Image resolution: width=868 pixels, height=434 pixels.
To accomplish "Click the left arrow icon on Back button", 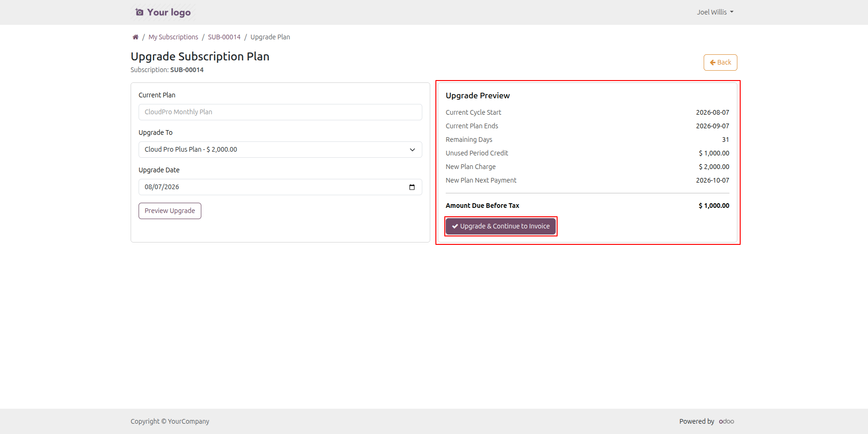I will [713, 62].
